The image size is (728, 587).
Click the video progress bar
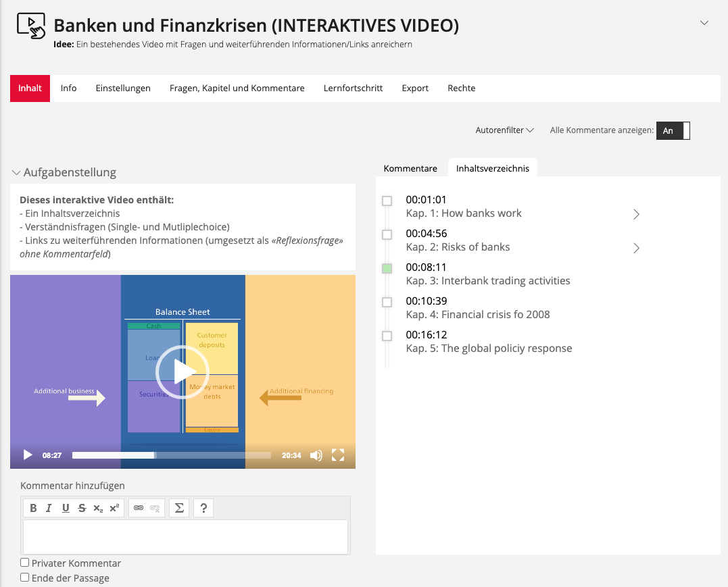point(171,455)
